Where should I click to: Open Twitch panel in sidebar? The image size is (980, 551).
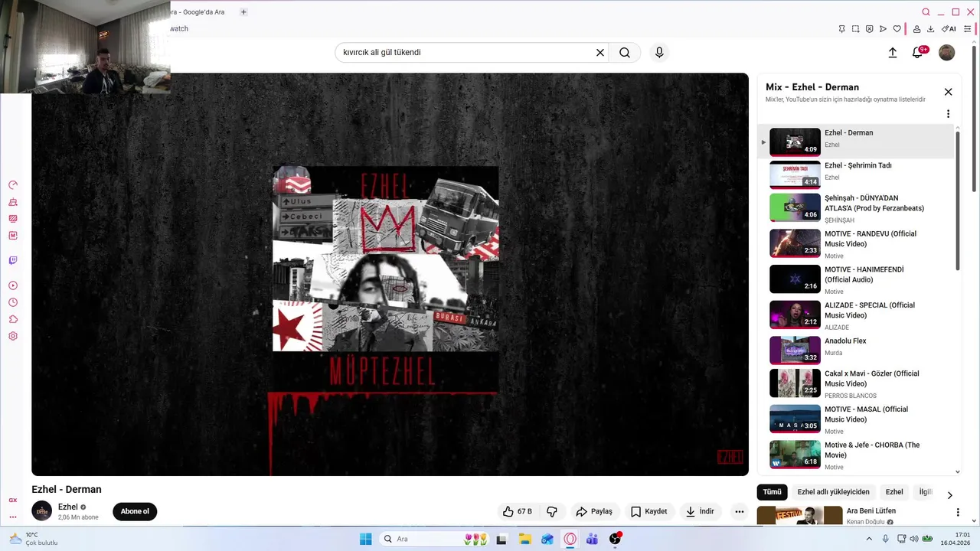[13, 260]
